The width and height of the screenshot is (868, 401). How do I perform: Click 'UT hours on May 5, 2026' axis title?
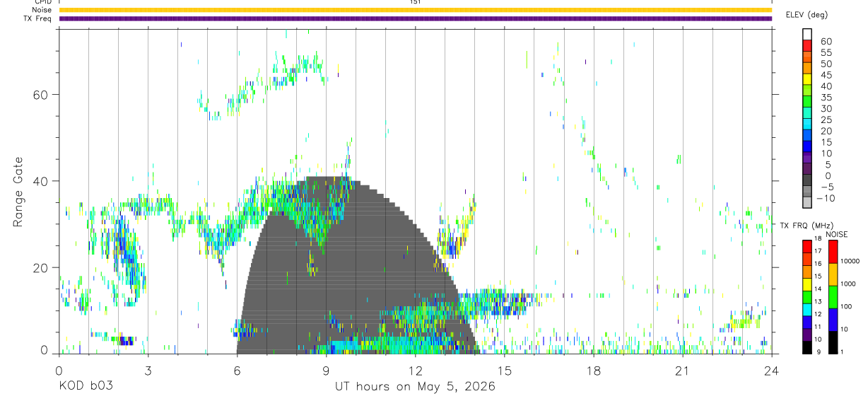(x=416, y=387)
